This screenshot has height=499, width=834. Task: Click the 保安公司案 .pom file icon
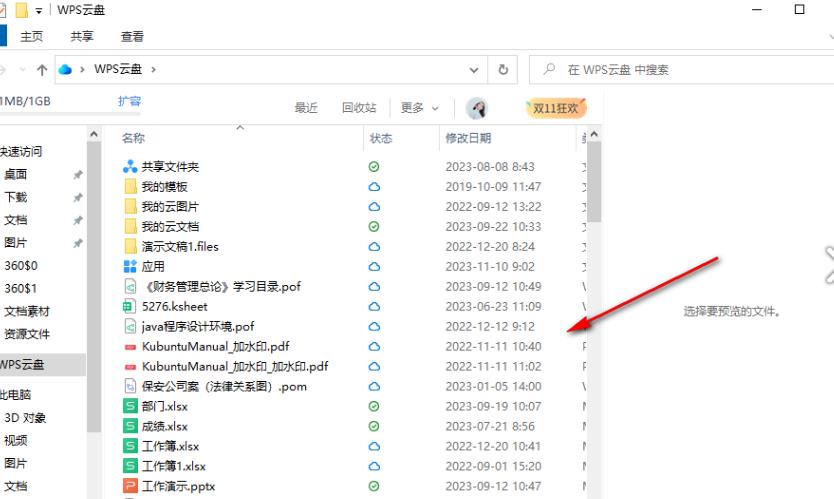[130, 386]
